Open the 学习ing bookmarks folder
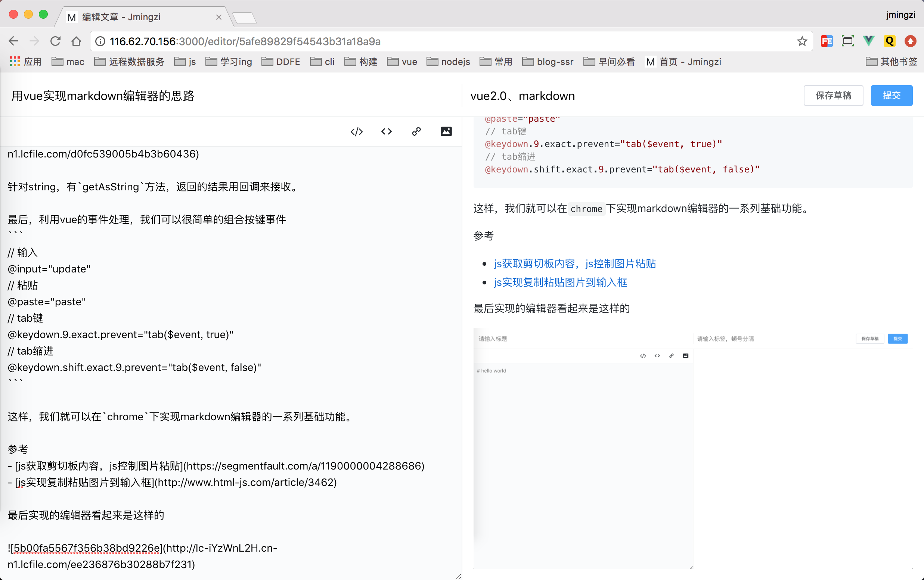Viewport: 924px width, 580px height. pos(229,62)
